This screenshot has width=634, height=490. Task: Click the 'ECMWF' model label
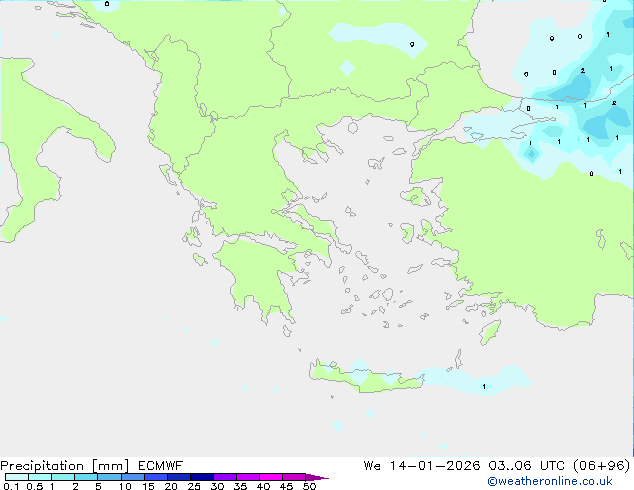tap(161, 466)
